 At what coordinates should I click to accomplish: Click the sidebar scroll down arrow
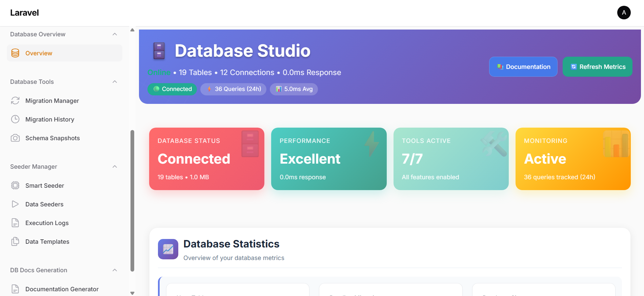click(132, 293)
